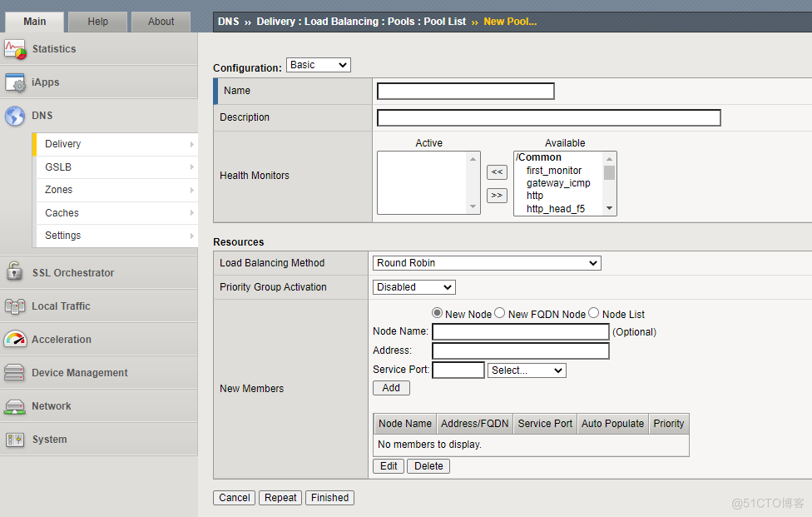Click the Statistics chart icon

tap(15, 49)
